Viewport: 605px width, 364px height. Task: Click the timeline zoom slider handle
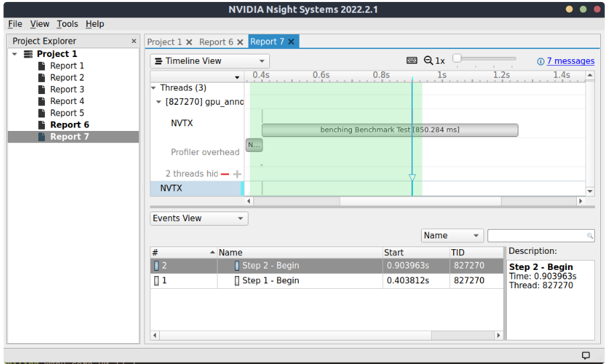[x=457, y=58]
